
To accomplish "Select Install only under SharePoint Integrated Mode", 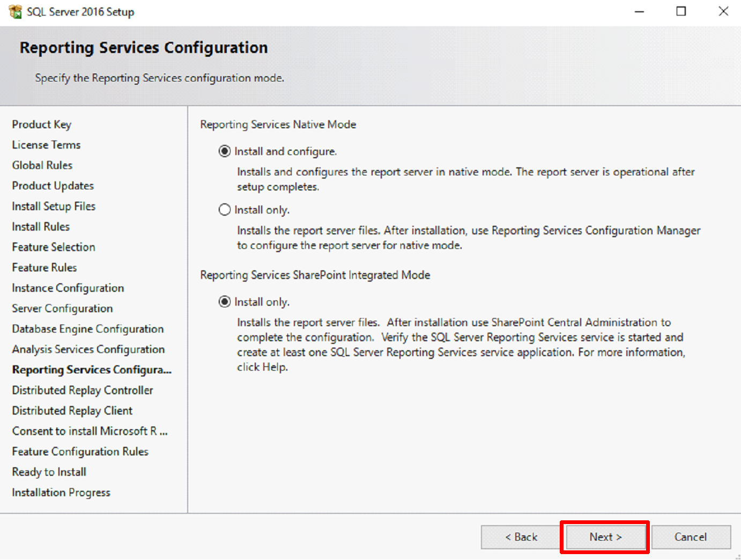I will pyautogui.click(x=224, y=301).
